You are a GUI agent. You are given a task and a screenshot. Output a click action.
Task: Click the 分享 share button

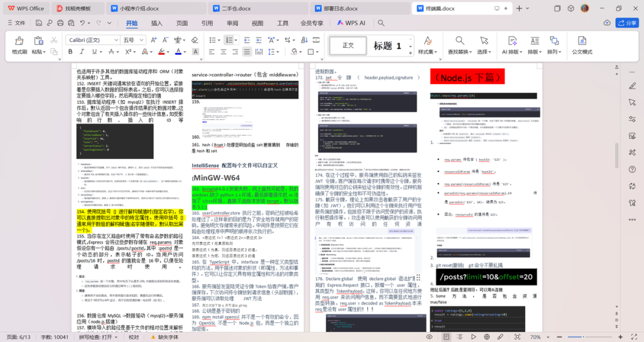627,23
